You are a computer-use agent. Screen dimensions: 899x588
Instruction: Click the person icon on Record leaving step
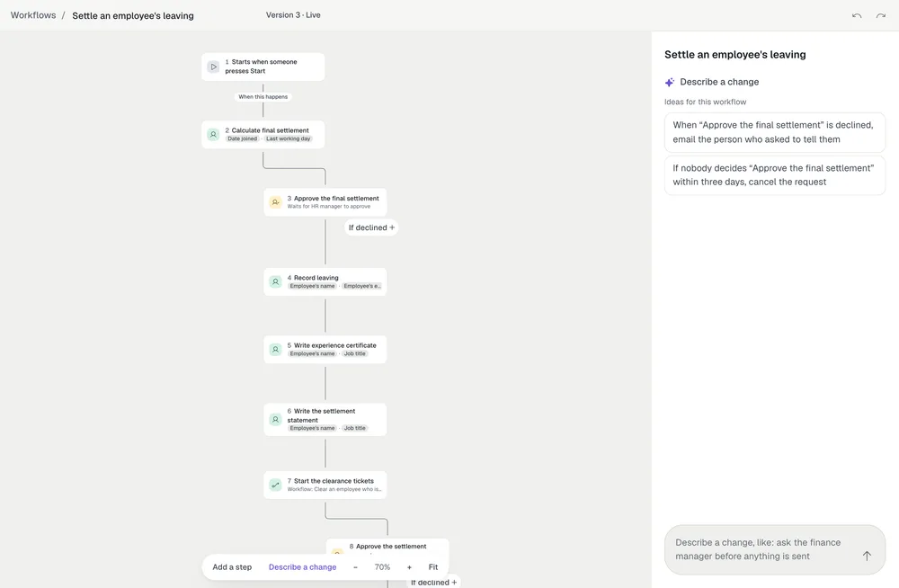(x=276, y=281)
